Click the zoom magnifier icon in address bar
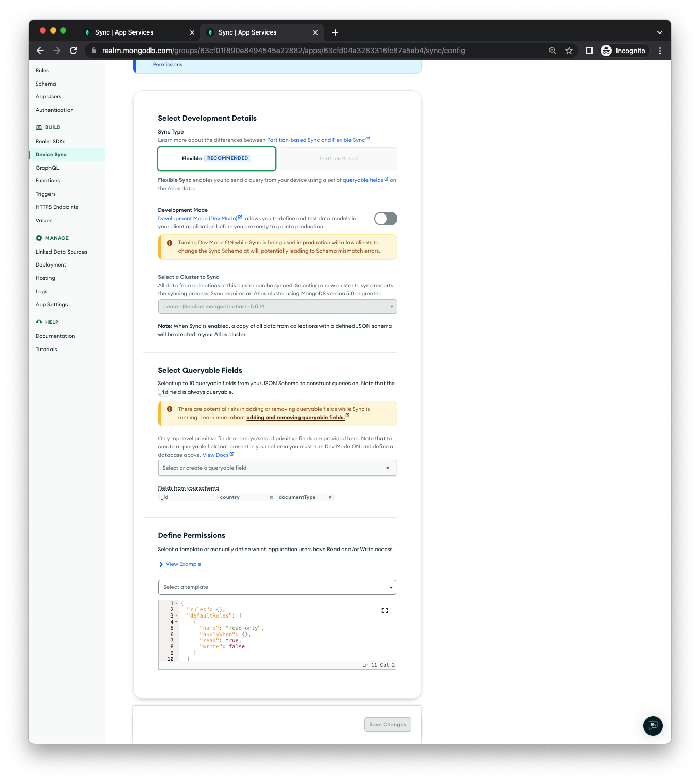Screen dimensions: 700x782 click(x=553, y=51)
